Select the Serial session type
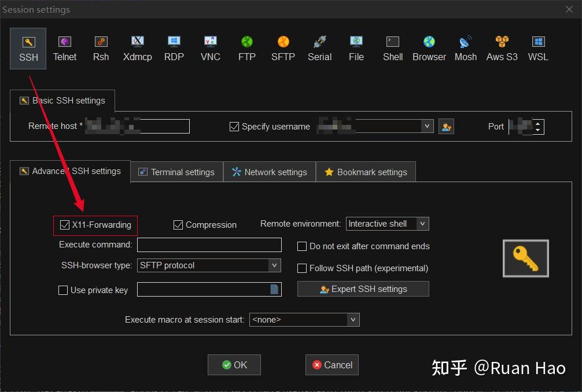Screen dimensions: 582x392 (319, 49)
